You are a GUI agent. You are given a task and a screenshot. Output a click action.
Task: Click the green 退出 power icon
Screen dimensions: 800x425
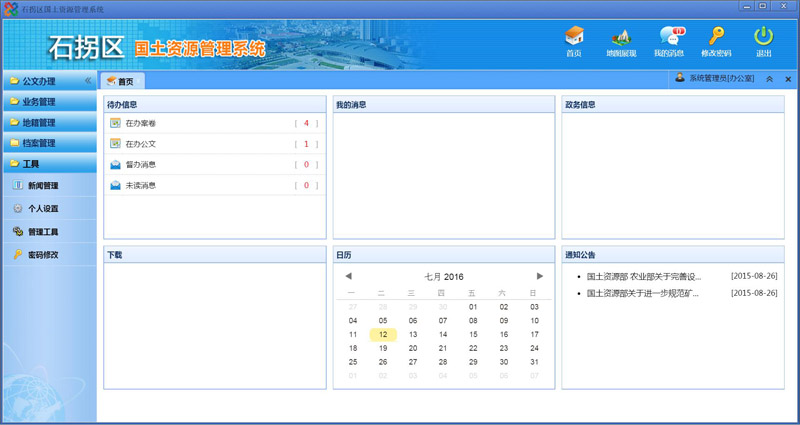click(764, 36)
